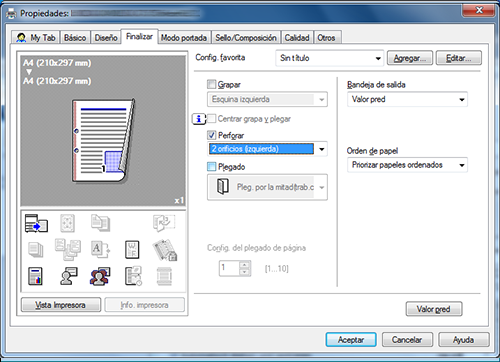Confirm with the Aceptar button
The width and height of the screenshot is (500, 362).
351,340
